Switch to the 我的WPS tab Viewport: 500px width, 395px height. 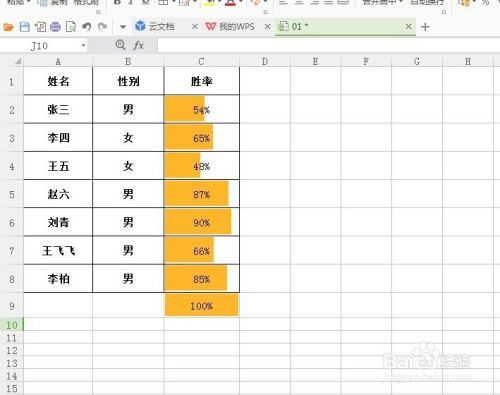(230, 27)
